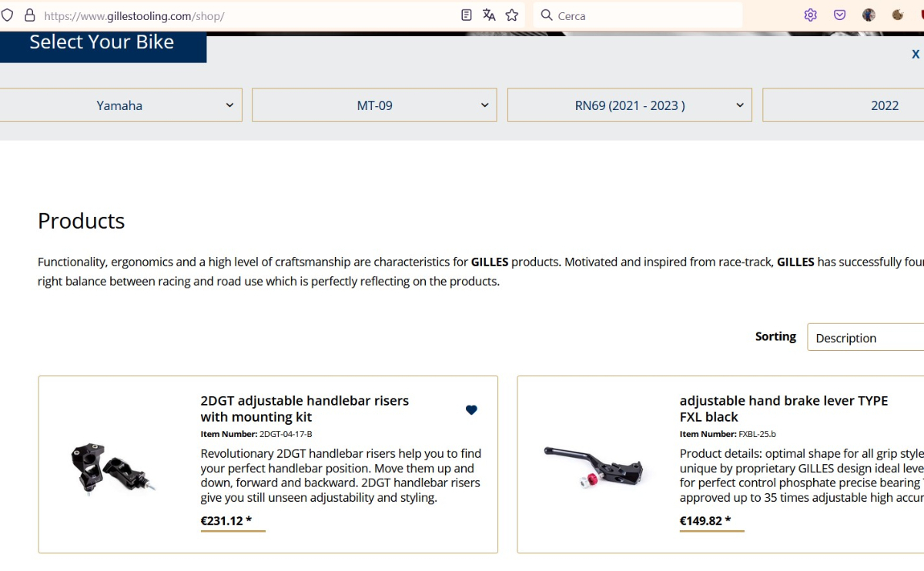Image resolution: width=924 pixels, height=571 pixels.
Task: Bookmark this page with the star icon
Action: point(512,15)
